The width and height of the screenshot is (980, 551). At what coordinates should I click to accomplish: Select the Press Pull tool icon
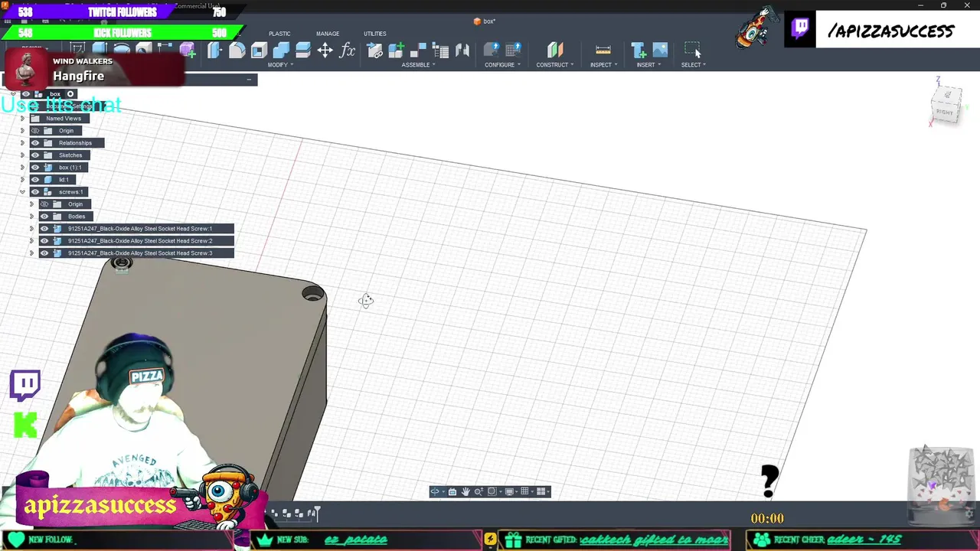(214, 51)
